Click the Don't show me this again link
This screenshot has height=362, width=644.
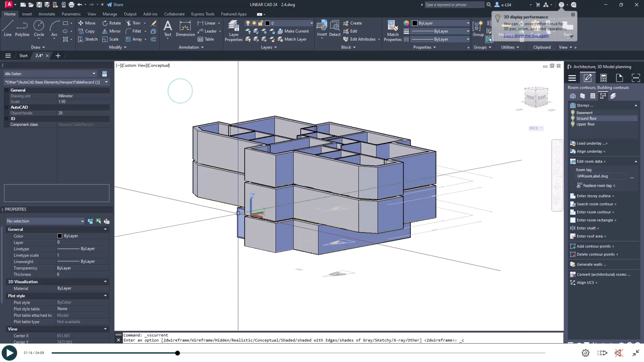coord(526,35)
